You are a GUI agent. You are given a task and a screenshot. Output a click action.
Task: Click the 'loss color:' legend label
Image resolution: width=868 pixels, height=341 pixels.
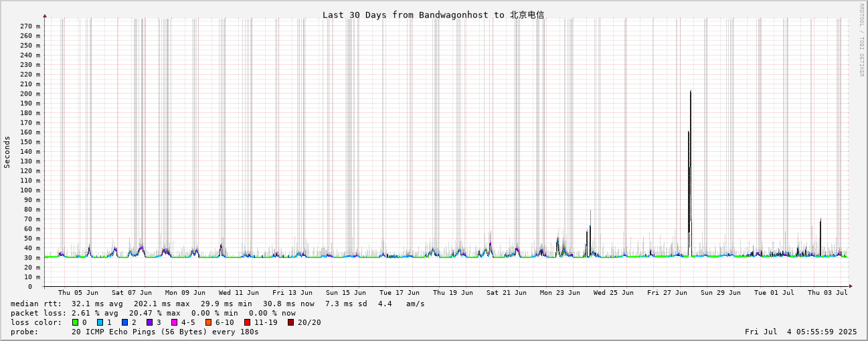coord(36,322)
